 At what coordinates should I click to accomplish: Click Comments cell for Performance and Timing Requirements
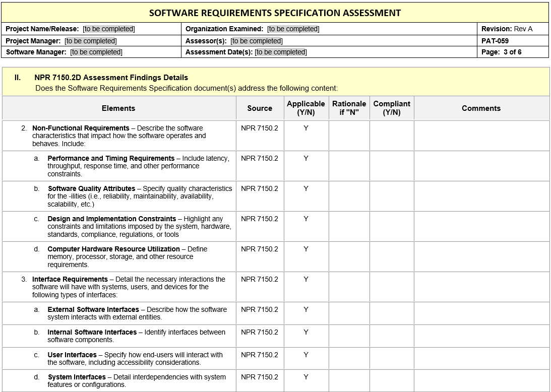(481, 166)
